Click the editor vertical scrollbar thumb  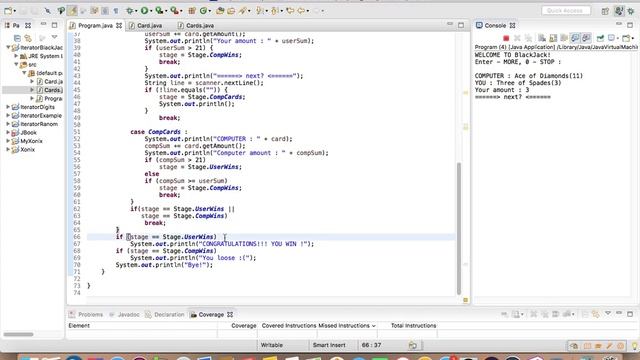pos(459,229)
